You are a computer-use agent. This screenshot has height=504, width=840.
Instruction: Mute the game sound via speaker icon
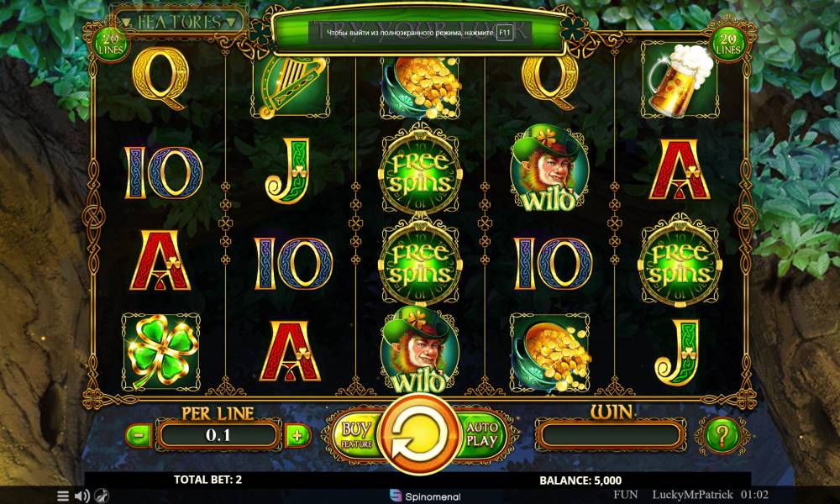[82, 496]
